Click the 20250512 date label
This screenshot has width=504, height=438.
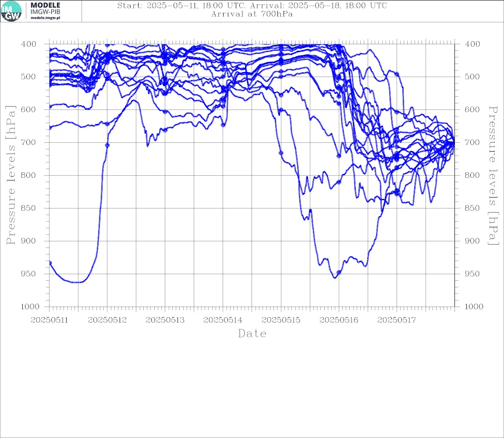coord(107,320)
